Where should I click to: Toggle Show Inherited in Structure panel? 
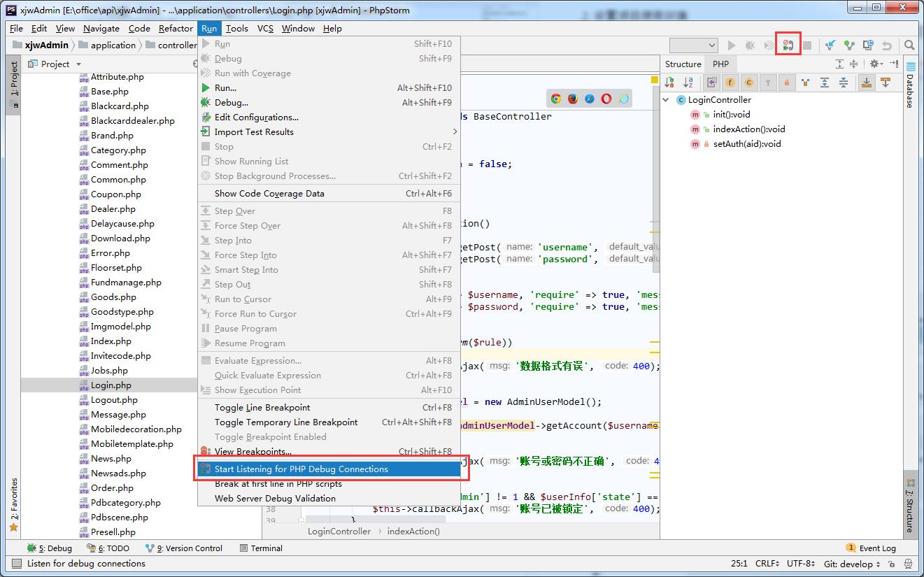coord(711,83)
